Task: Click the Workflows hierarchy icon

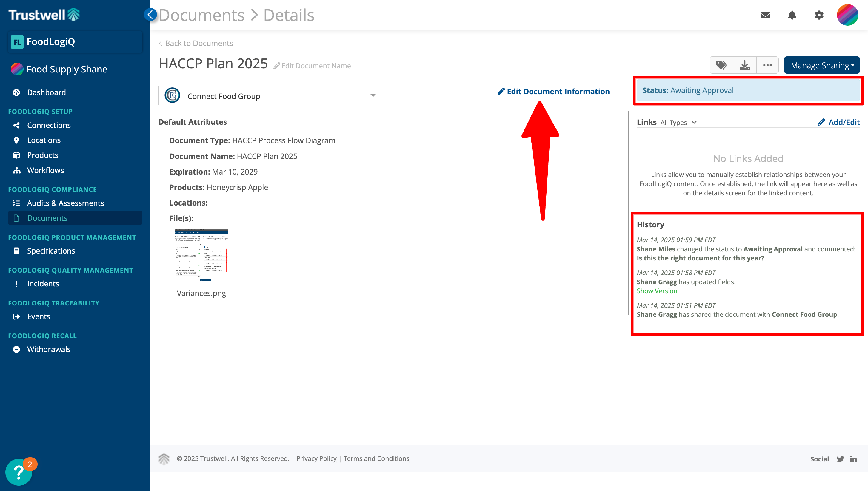Action: 16,170
